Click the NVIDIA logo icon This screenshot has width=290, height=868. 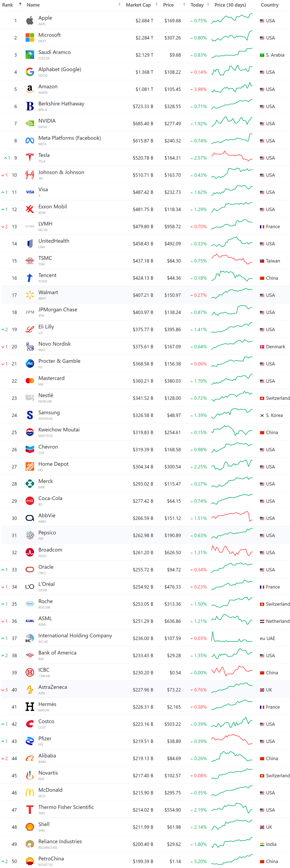click(30, 124)
